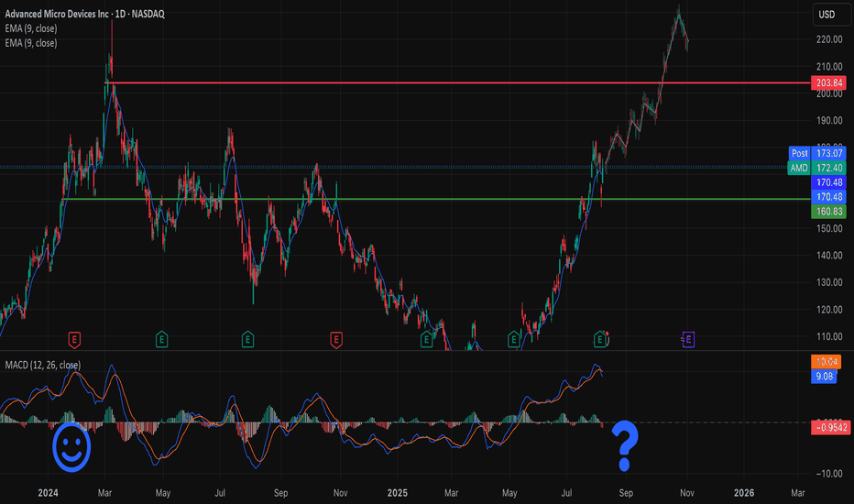The image size is (854, 504).
Task: Click the red 203.84 price label
Action: [x=829, y=82]
